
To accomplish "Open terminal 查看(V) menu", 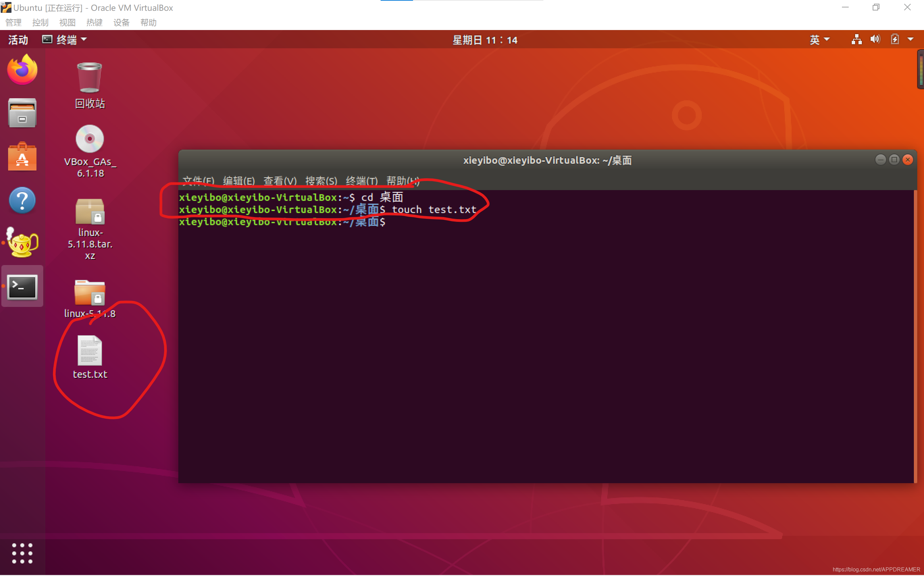I will pos(280,181).
